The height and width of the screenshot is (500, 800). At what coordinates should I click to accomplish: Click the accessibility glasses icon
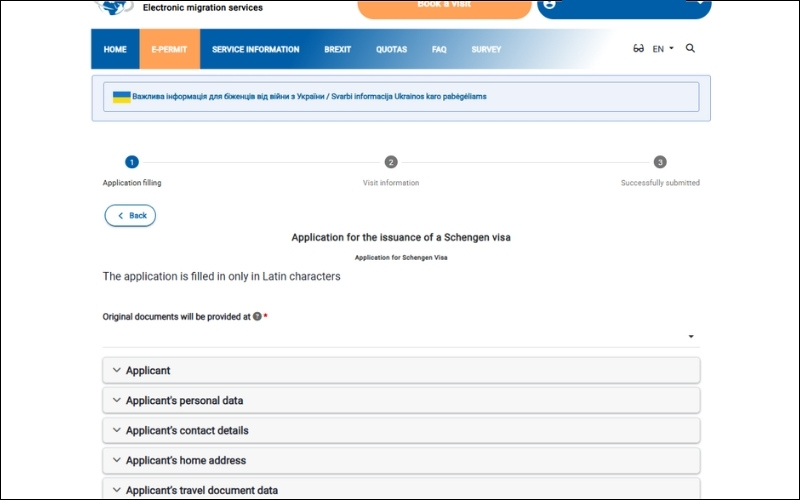638,49
